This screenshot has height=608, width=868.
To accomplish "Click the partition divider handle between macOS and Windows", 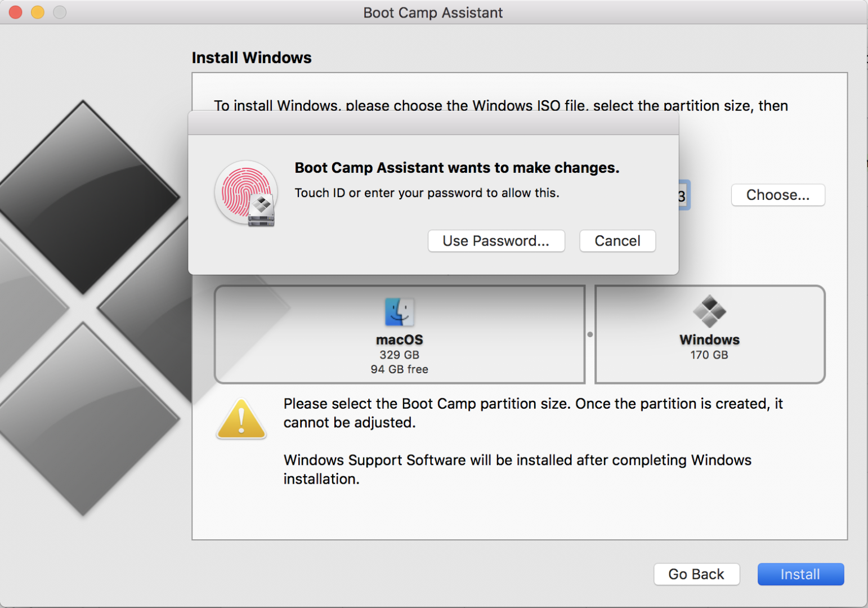I will (590, 334).
